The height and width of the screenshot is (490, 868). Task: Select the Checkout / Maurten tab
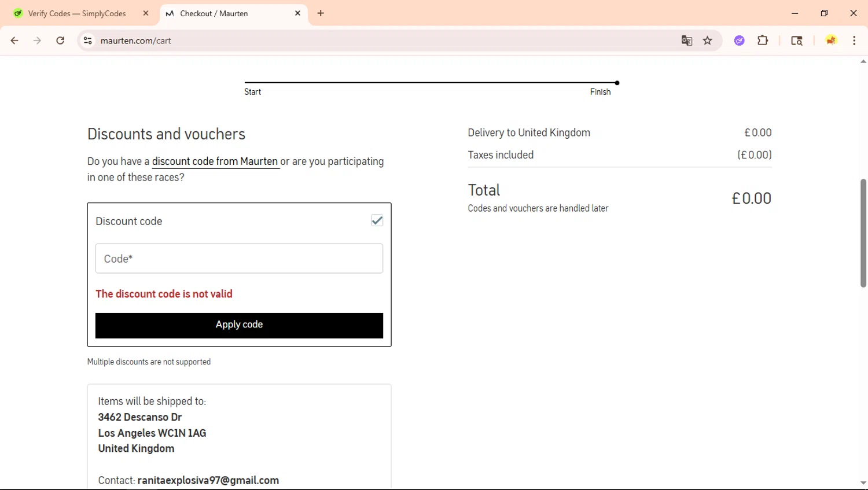233,13
